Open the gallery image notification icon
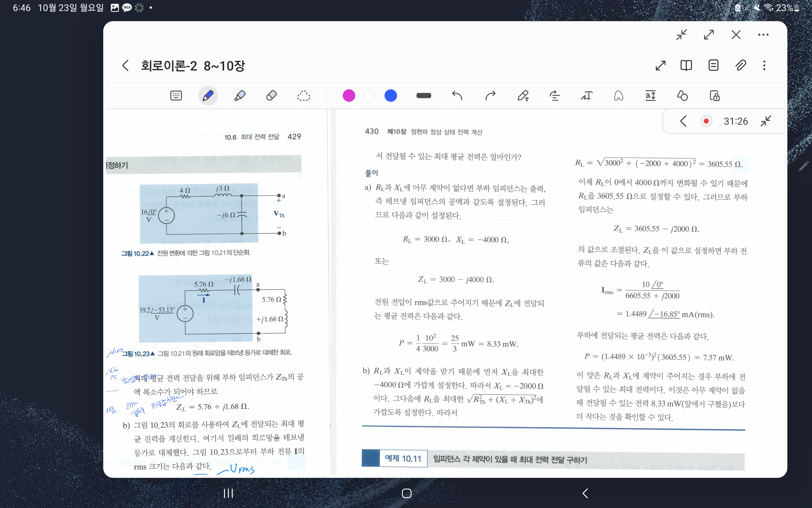Viewport: 812px width, 508px height. click(x=115, y=7)
